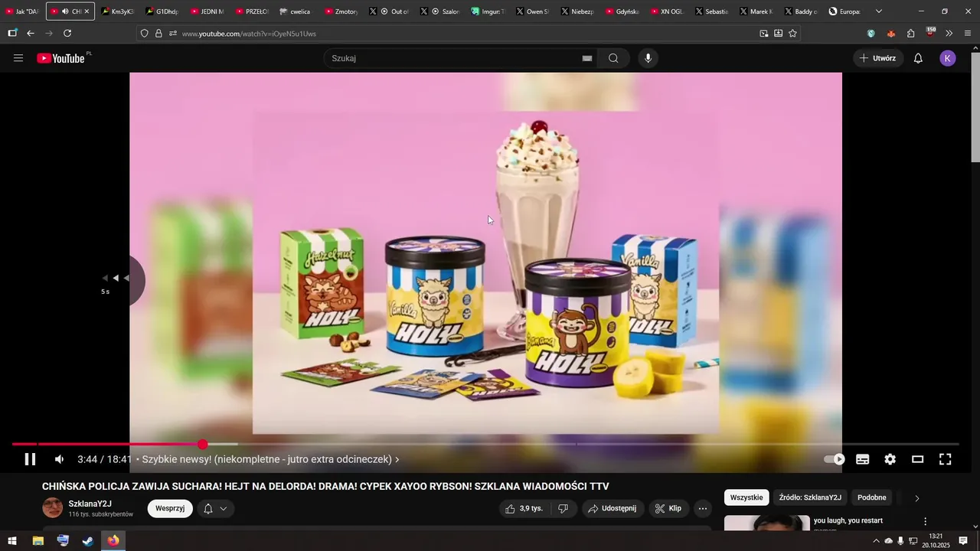Open list all tabs dropdown
This screenshot has height=551, width=980.
click(x=878, y=11)
